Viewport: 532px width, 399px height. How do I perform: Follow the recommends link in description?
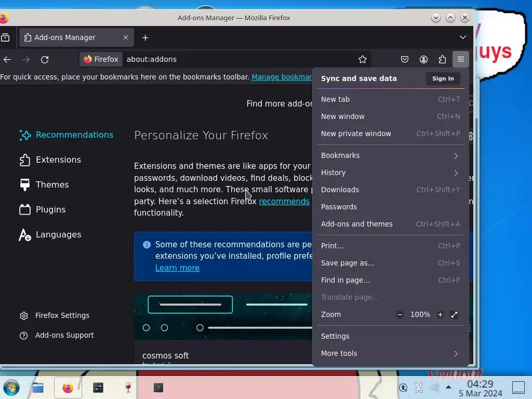[x=284, y=201]
